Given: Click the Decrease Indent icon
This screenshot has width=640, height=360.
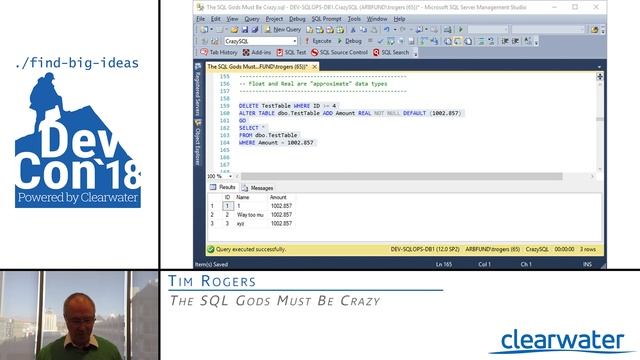Looking at the screenshot, I should [x=505, y=41].
